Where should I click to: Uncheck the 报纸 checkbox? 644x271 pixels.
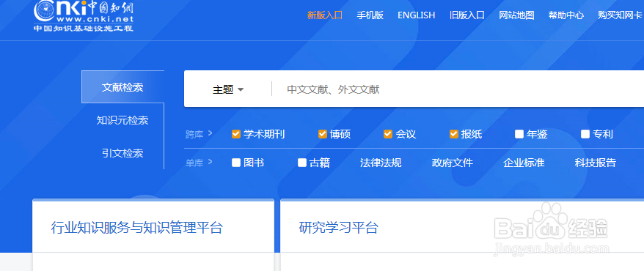coord(454,134)
